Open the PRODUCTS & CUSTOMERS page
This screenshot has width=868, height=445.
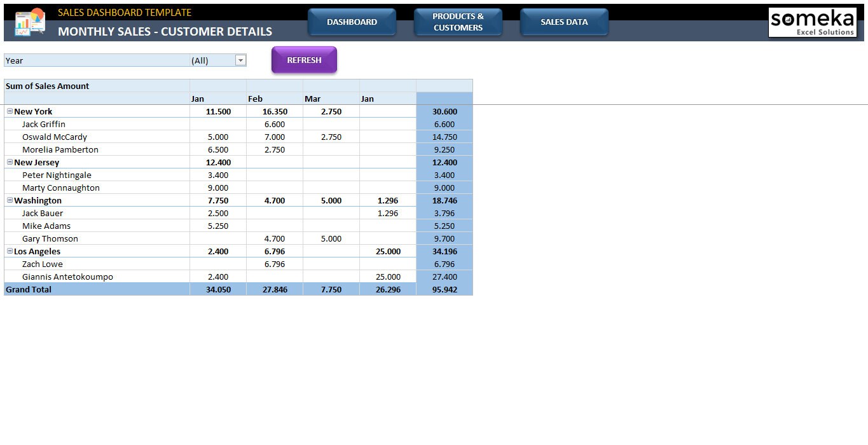(x=458, y=21)
